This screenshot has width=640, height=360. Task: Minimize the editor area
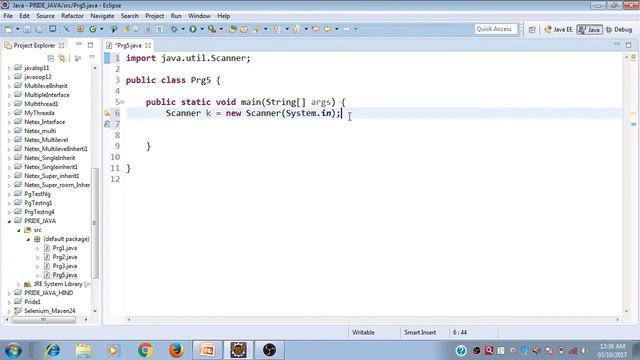(617, 44)
